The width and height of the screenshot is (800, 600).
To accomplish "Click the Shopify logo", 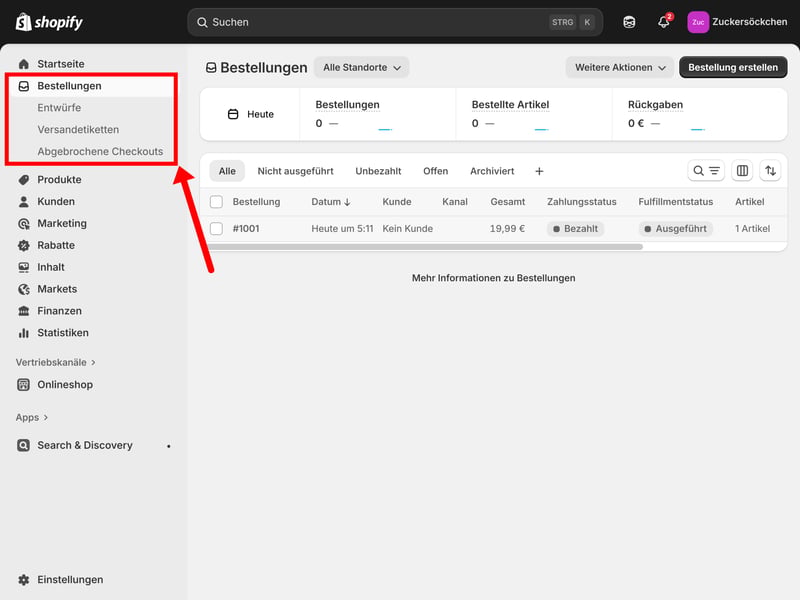I will 50,22.
